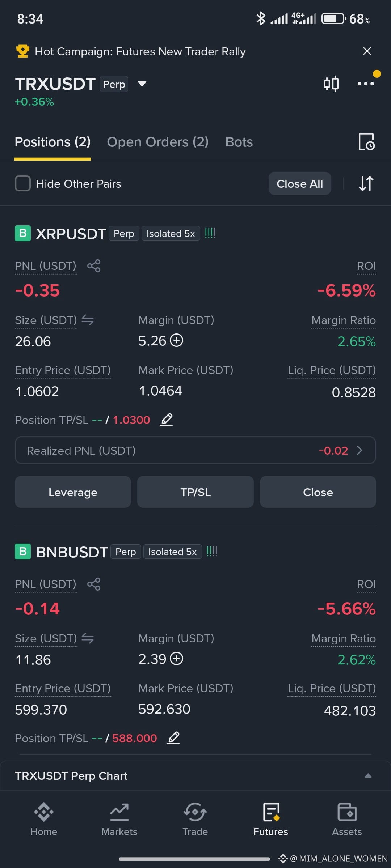Switch BNBUSDT size unit using swap arrows

point(88,638)
